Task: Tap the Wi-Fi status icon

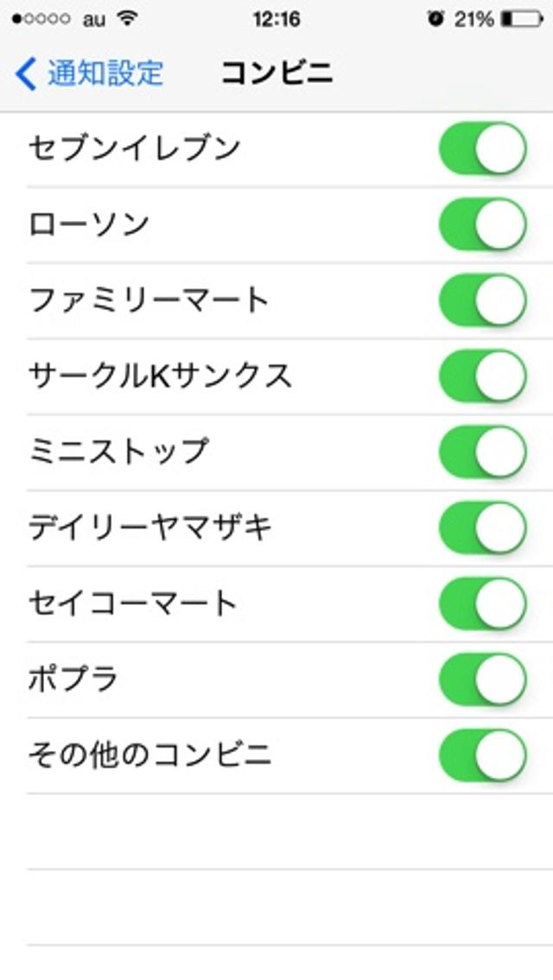Action: [128, 19]
